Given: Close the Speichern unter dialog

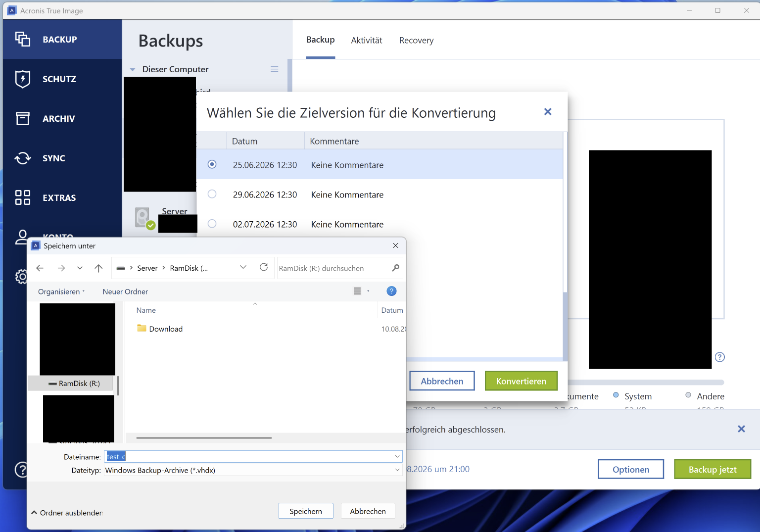Looking at the screenshot, I should pyautogui.click(x=395, y=245).
